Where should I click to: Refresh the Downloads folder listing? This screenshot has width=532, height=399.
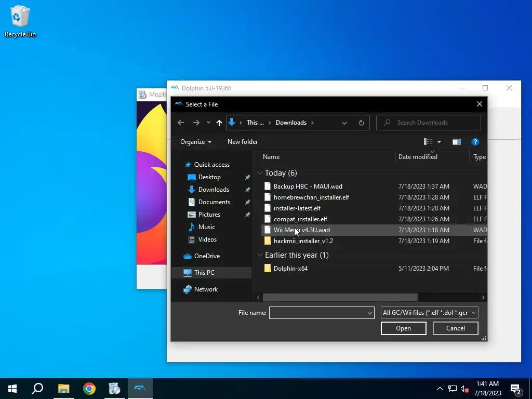(x=362, y=123)
